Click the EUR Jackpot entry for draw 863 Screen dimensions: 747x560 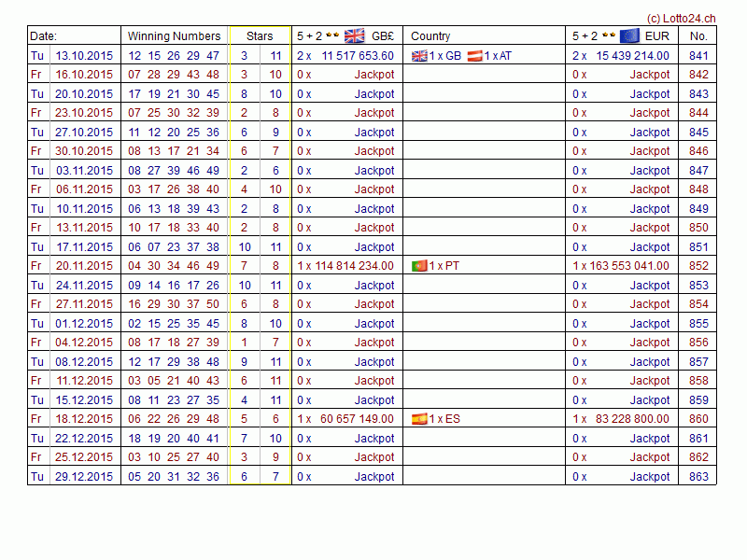tap(649, 477)
